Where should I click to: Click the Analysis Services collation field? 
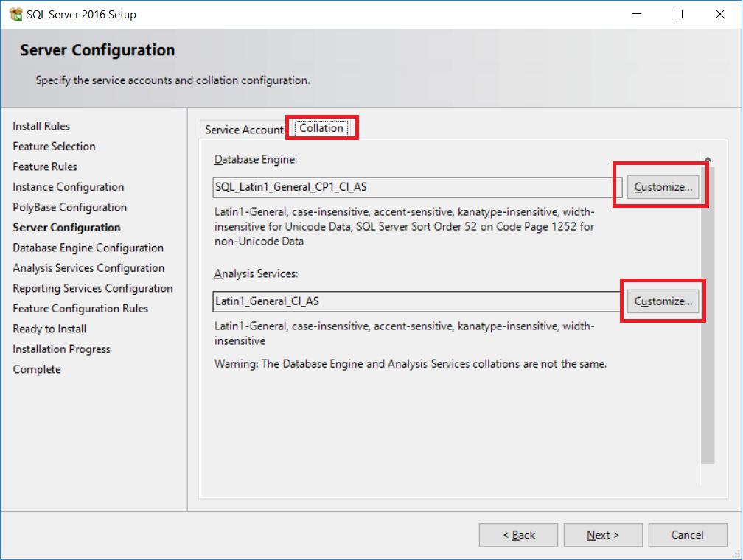[417, 301]
